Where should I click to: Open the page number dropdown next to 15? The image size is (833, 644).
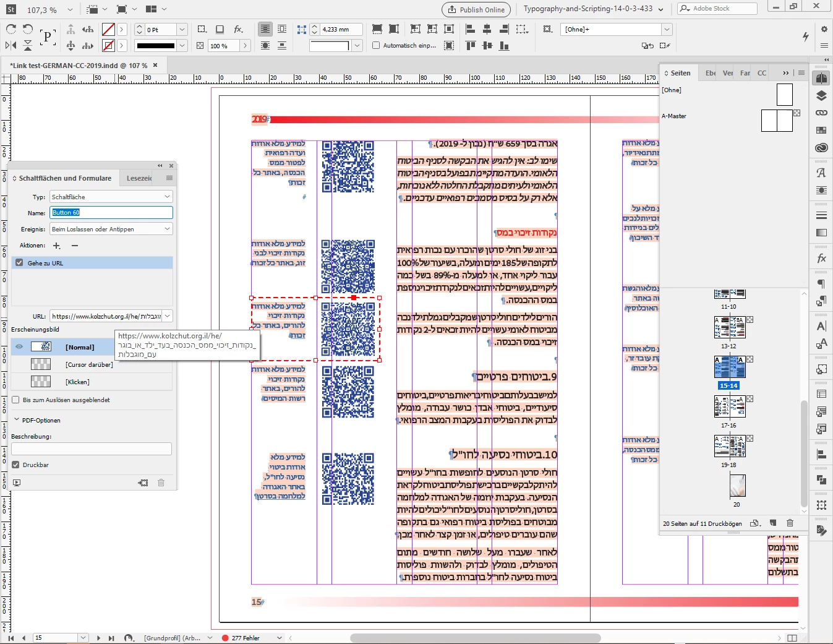pos(83,638)
